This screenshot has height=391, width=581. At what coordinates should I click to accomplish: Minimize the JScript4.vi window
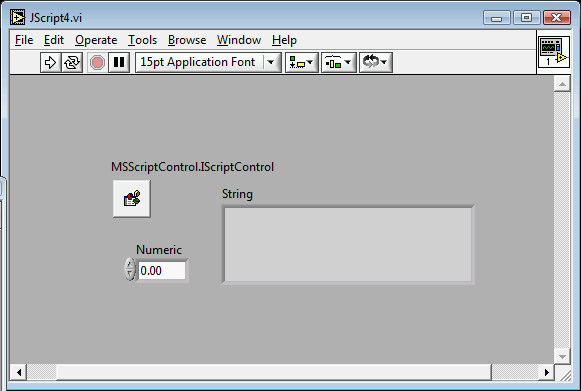click(497, 18)
